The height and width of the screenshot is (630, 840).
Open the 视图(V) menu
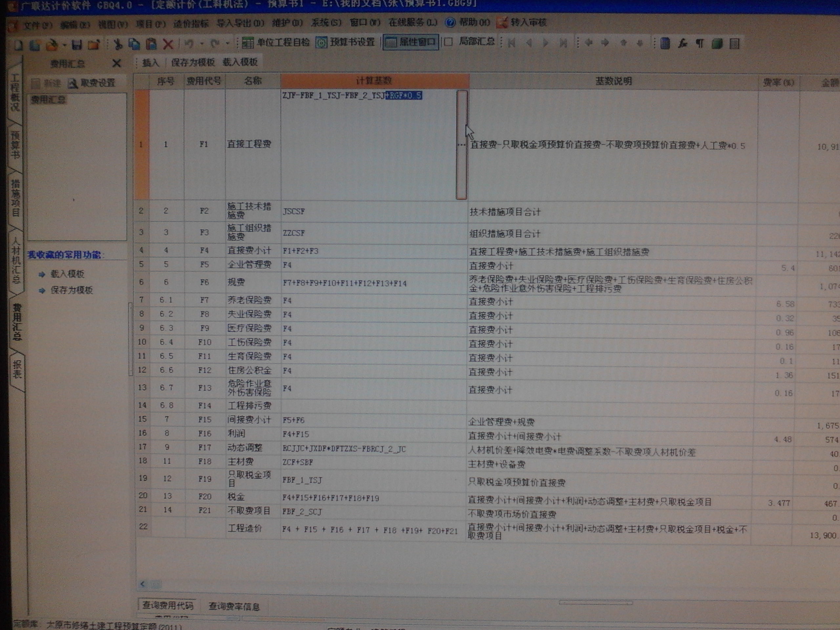[113, 24]
